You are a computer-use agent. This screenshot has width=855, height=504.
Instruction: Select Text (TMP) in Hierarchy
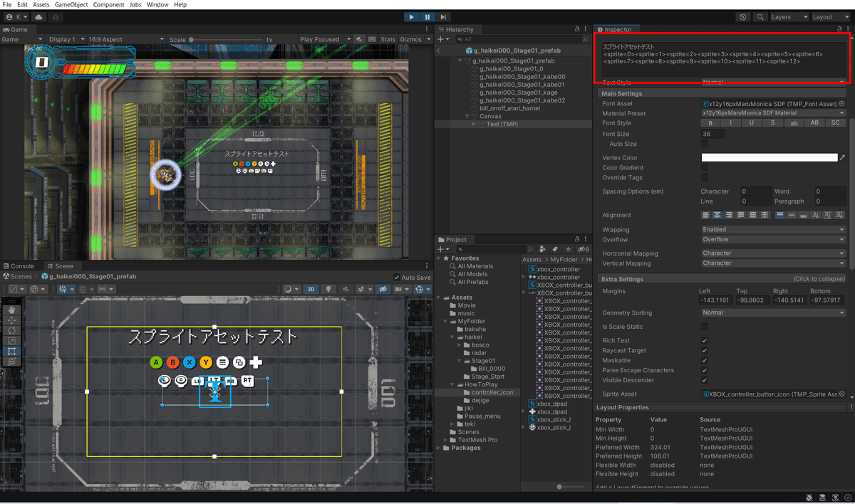(x=502, y=124)
